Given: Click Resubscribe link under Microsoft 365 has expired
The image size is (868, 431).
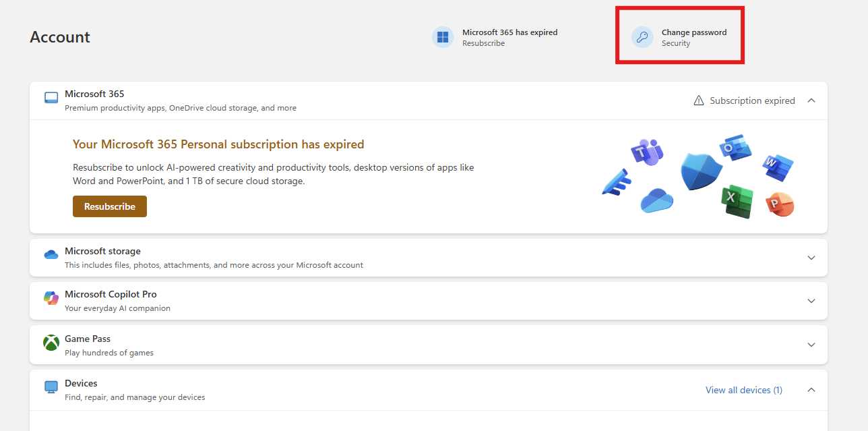Looking at the screenshot, I should 483,43.
